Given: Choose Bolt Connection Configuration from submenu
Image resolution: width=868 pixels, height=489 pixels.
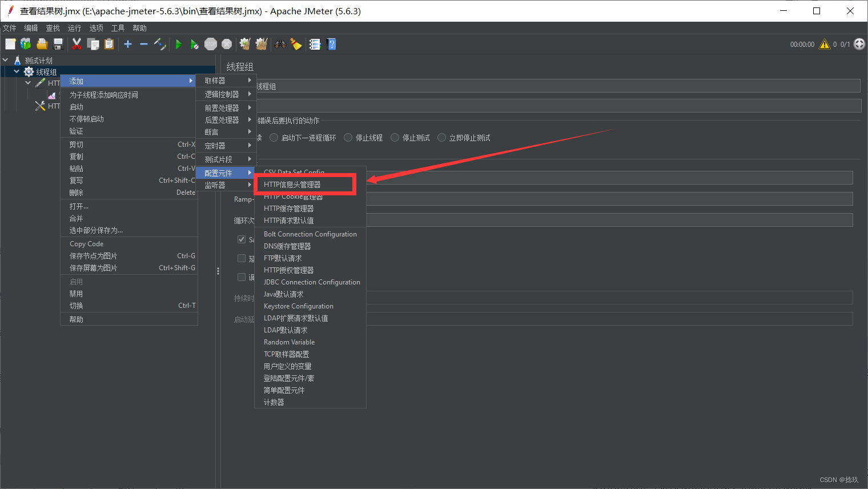Looking at the screenshot, I should 310,234.
